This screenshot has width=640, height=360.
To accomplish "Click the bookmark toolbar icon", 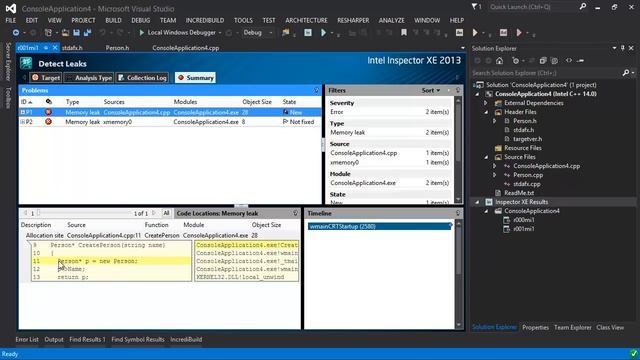I will click(x=404, y=33).
